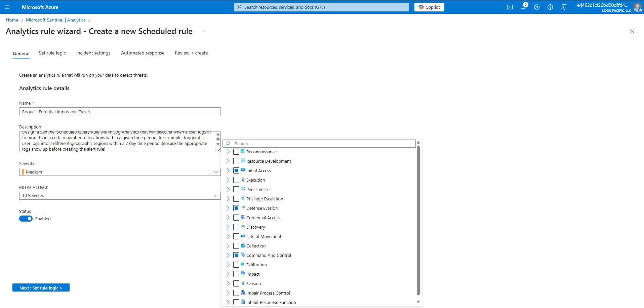Open the portal settings gear

(537, 7)
